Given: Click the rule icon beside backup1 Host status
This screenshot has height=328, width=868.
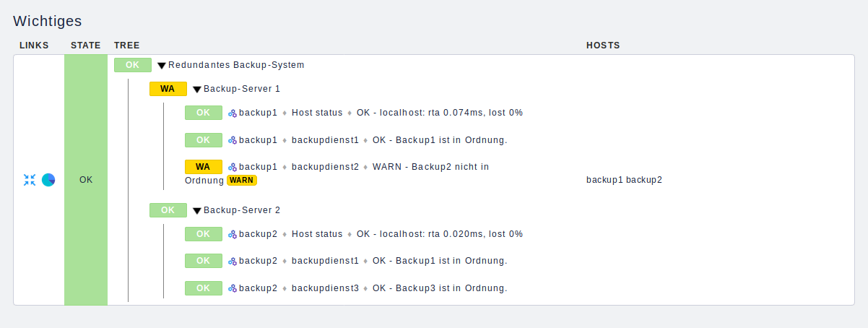Looking at the screenshot, I should click(233, 113).
